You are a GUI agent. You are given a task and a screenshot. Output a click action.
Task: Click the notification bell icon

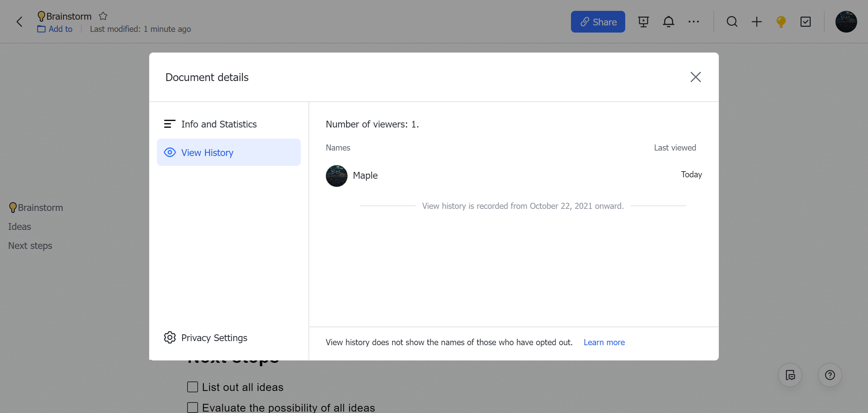668,22
